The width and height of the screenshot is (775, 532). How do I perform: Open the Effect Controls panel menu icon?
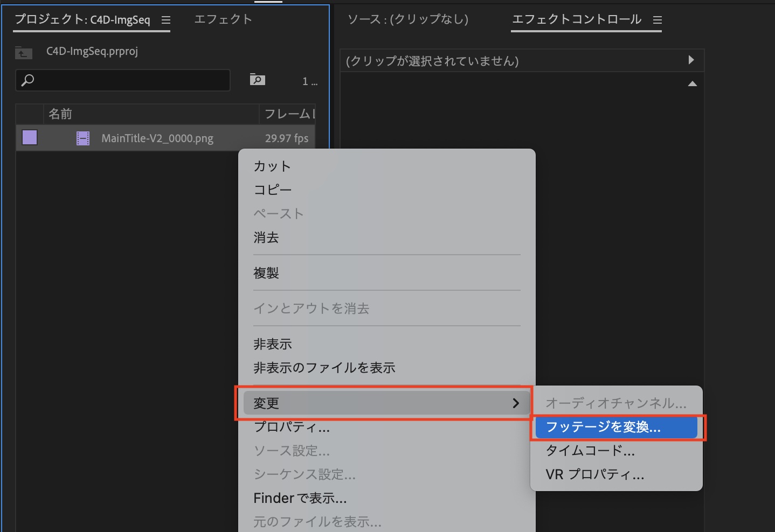click(657, 20)
